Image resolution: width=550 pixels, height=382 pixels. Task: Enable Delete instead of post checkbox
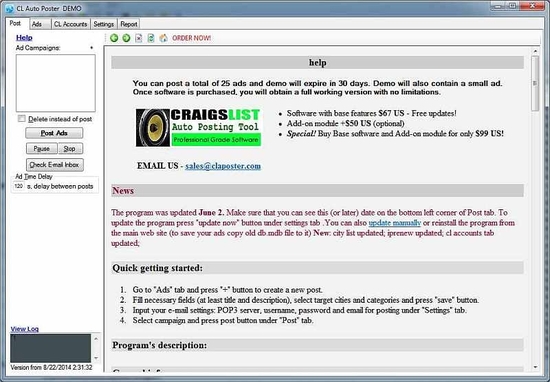coord(22,119)
